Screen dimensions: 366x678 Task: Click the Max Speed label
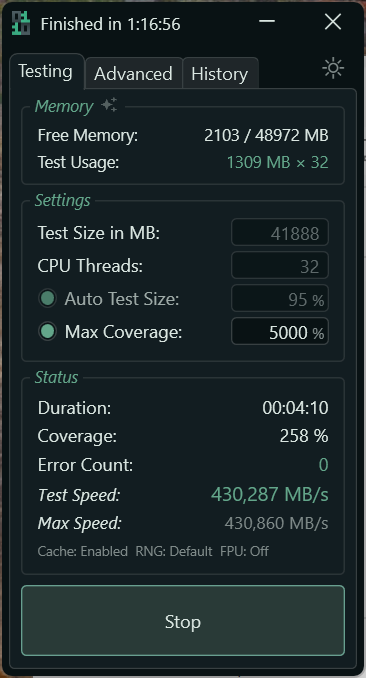pos(80,524)
